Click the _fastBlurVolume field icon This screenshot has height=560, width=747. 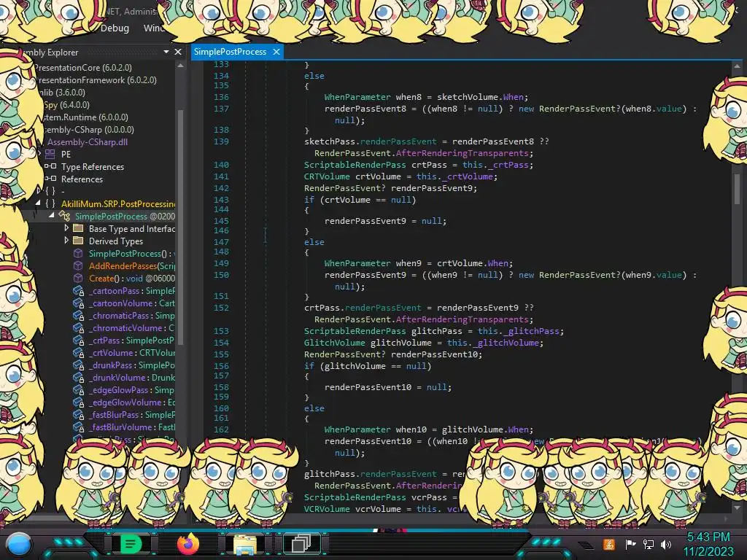[x=79, y=427]
